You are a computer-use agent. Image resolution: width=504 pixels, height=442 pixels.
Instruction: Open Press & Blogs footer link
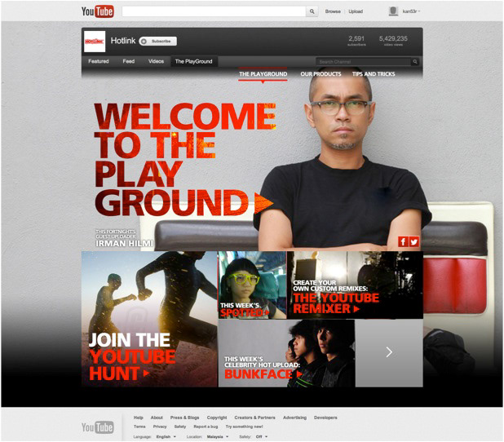point(184,418)
